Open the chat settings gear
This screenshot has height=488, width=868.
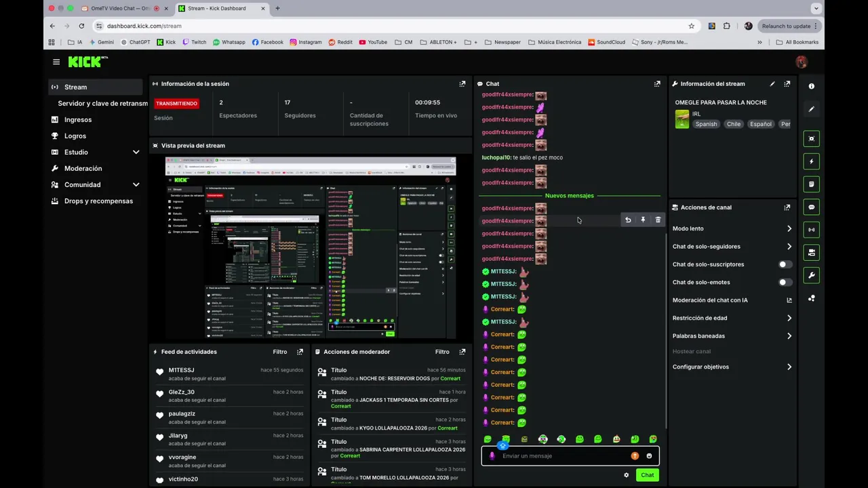[626, 475]
